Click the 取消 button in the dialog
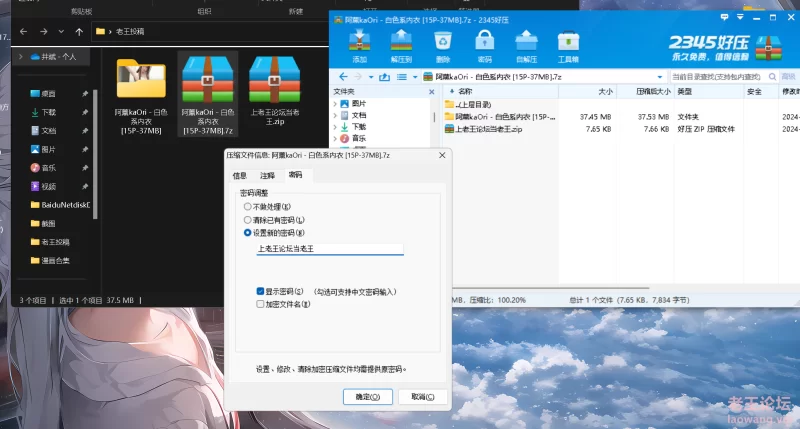 (422, 397)
